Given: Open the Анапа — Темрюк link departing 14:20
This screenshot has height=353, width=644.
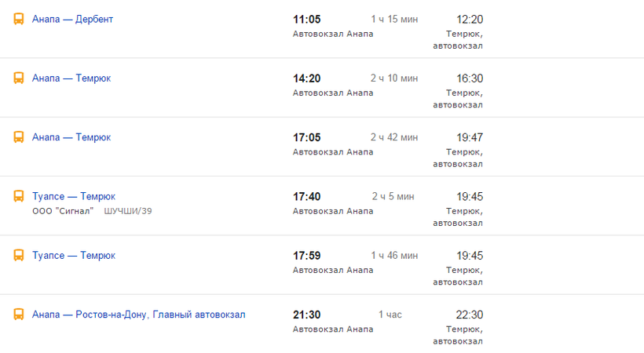Looking at the screenshot, I should click(71, 78).
